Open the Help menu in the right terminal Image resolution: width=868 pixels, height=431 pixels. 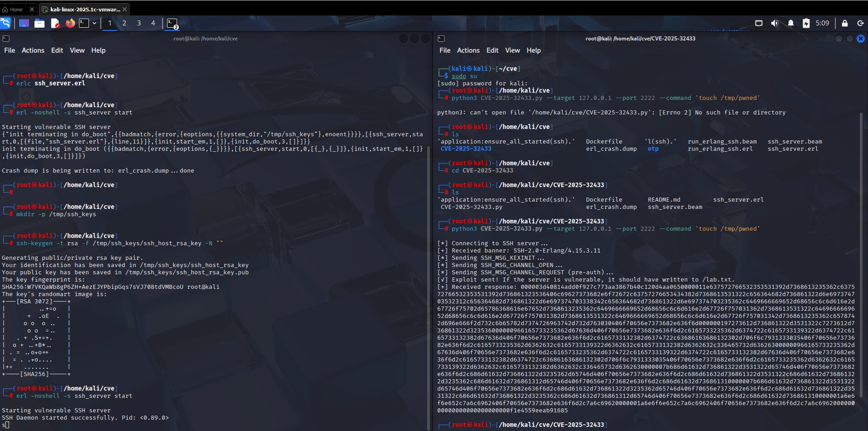pyautogui.click(x=533, y=50)
